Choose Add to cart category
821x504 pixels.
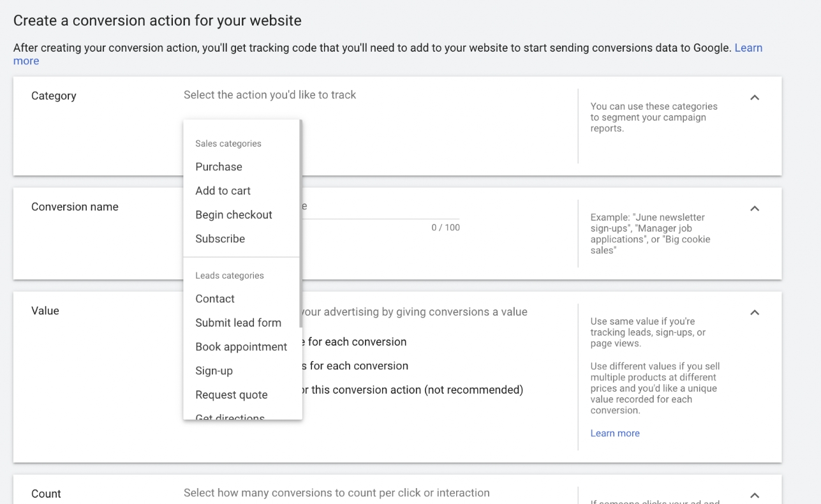(x=223, y=191)
